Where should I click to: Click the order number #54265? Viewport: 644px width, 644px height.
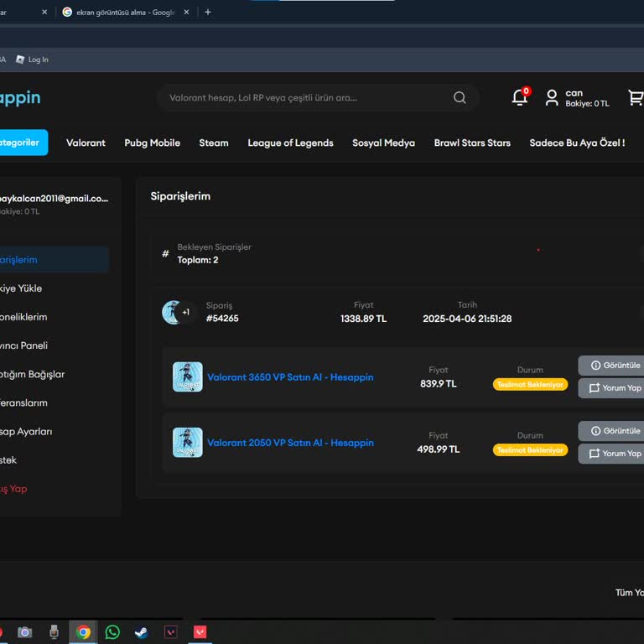(222, 319)
